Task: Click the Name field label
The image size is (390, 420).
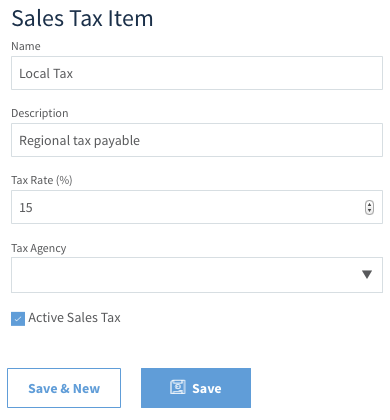Action: tap(26, 46)
